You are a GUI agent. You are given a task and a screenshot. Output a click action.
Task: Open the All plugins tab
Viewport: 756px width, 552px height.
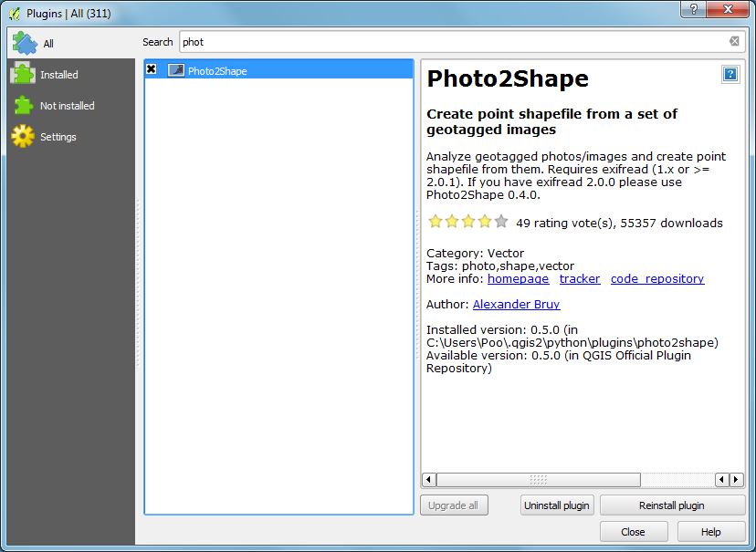pyautogui.click(x=71, y=43)
